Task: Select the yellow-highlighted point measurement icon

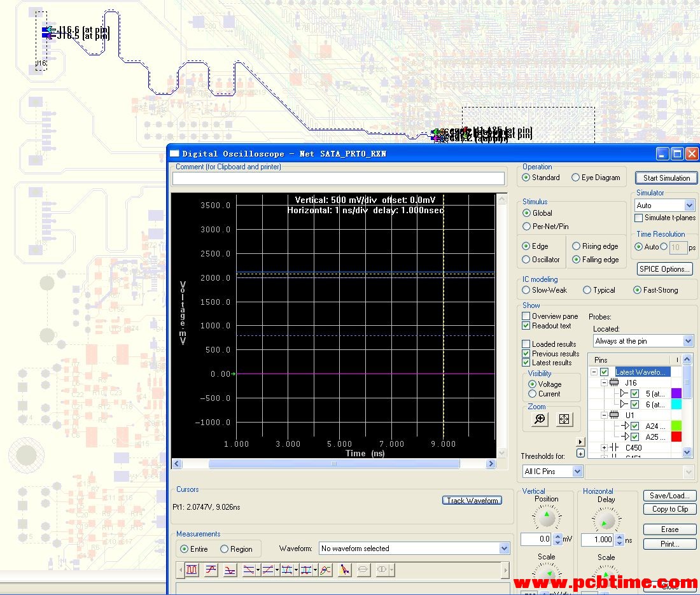Action: [345, 570]
